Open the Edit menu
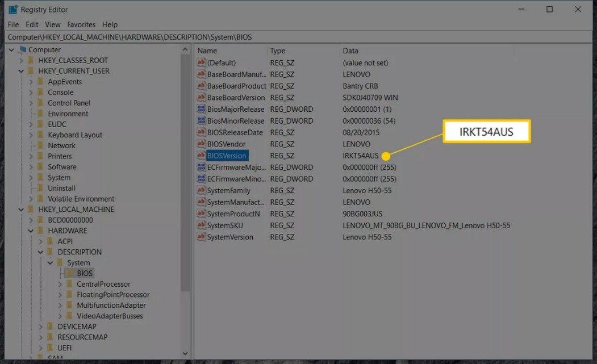This screenshot has height=364, width=597. pyautogui.click(x=32, y=24)
